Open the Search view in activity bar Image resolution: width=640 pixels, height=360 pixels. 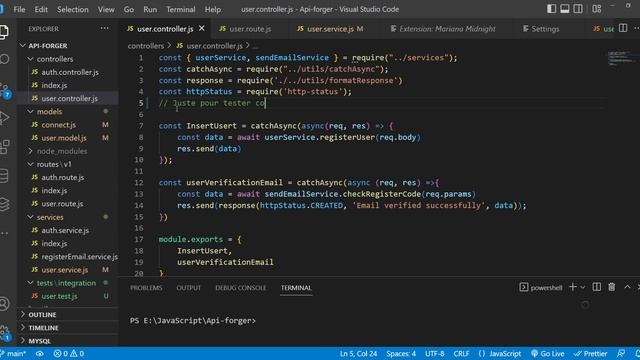(4, 59)
